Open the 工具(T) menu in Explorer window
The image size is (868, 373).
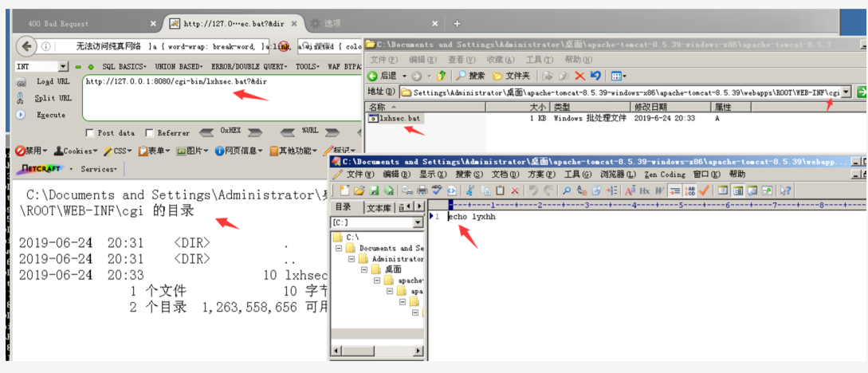(x=539, y=60)
